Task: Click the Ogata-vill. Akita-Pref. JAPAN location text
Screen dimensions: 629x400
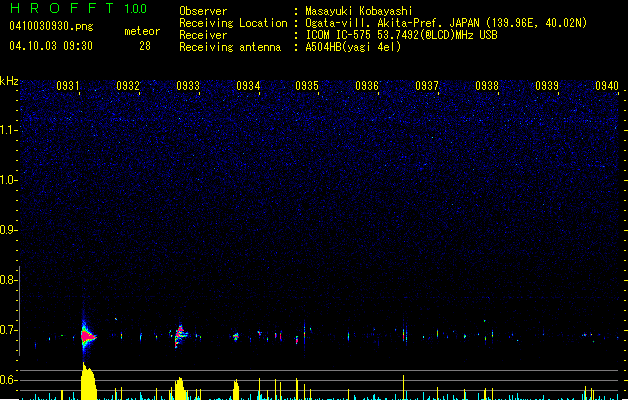Action: [446, 23]
